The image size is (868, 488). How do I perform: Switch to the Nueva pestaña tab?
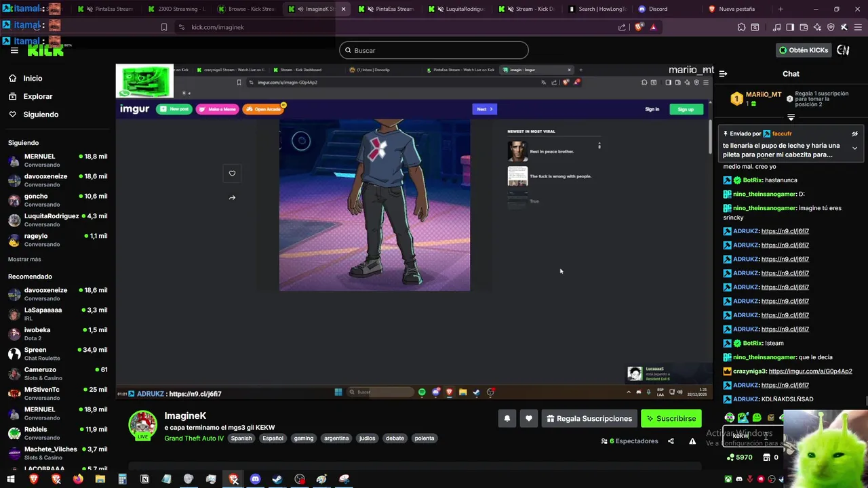(737, 9)
